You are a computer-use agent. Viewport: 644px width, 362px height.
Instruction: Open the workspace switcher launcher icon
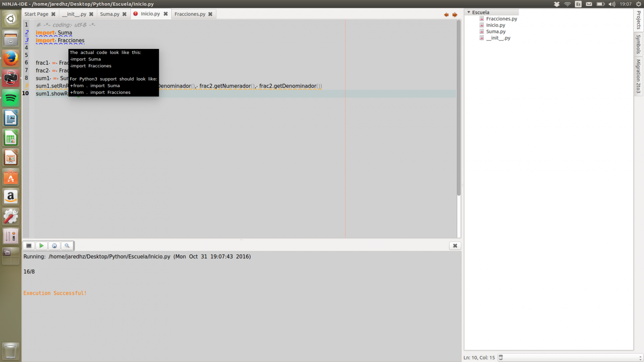(x=11, y=256)
